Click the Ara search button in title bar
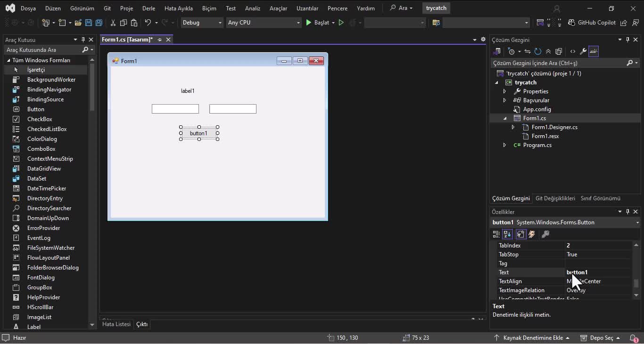 coord(401,8)
